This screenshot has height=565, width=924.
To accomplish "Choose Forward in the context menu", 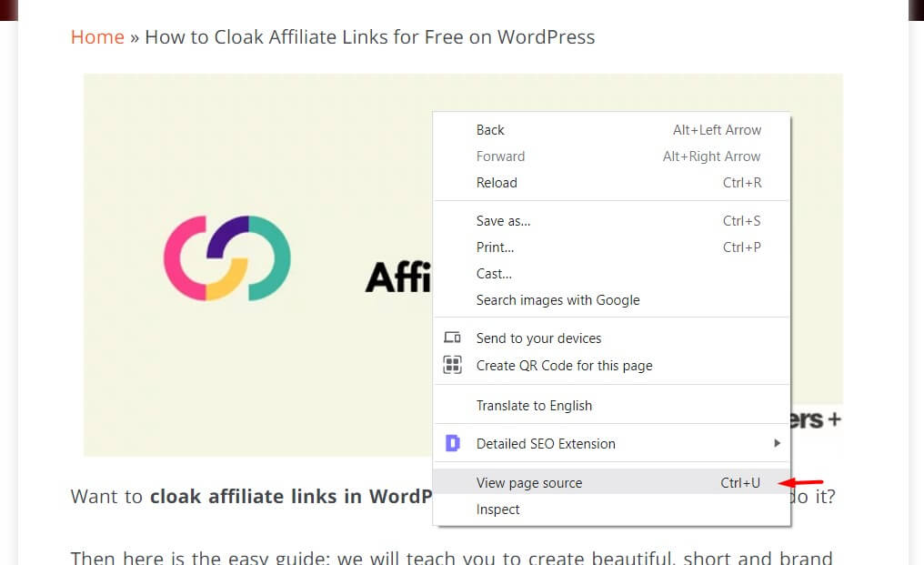I will pos(612,156).
